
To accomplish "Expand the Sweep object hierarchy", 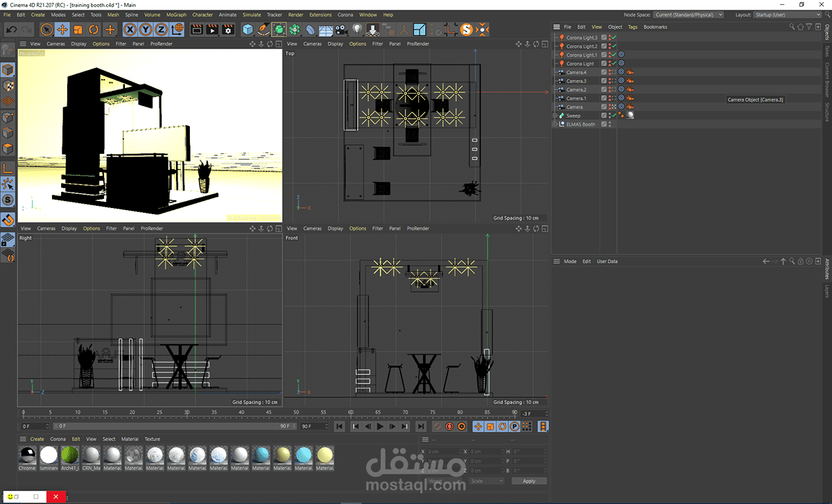I will pyautogui.click(x=555, y=116).
